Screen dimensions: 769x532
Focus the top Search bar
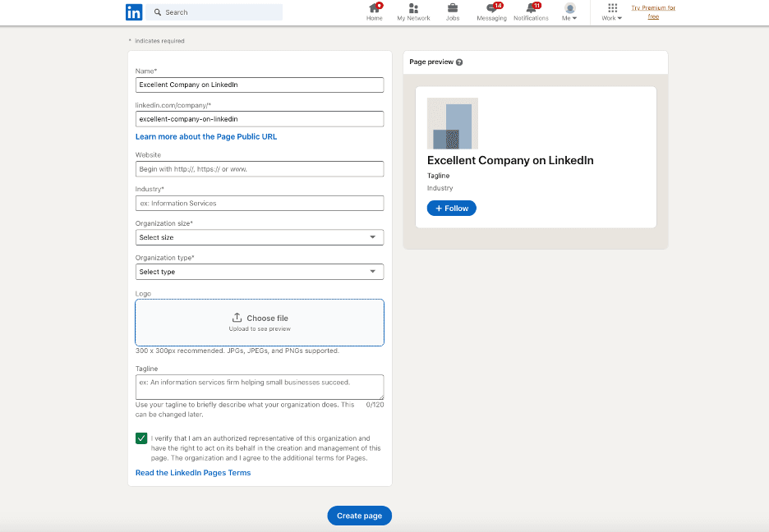click(x=216, y=11)
